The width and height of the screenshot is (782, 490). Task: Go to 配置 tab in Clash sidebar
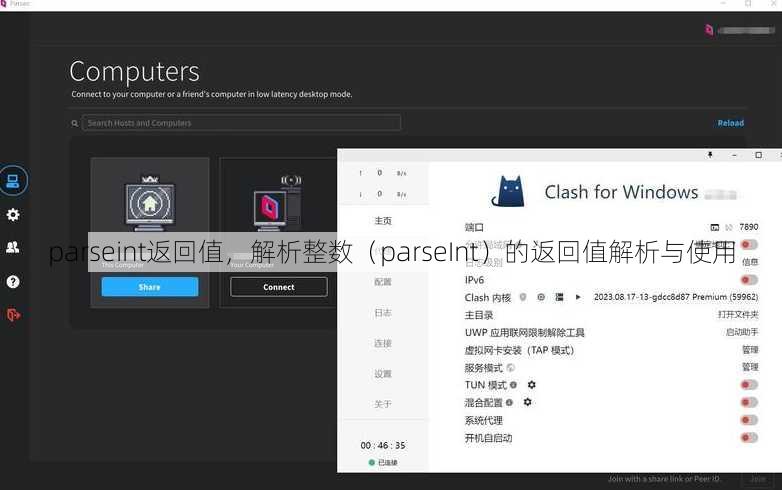383,282
